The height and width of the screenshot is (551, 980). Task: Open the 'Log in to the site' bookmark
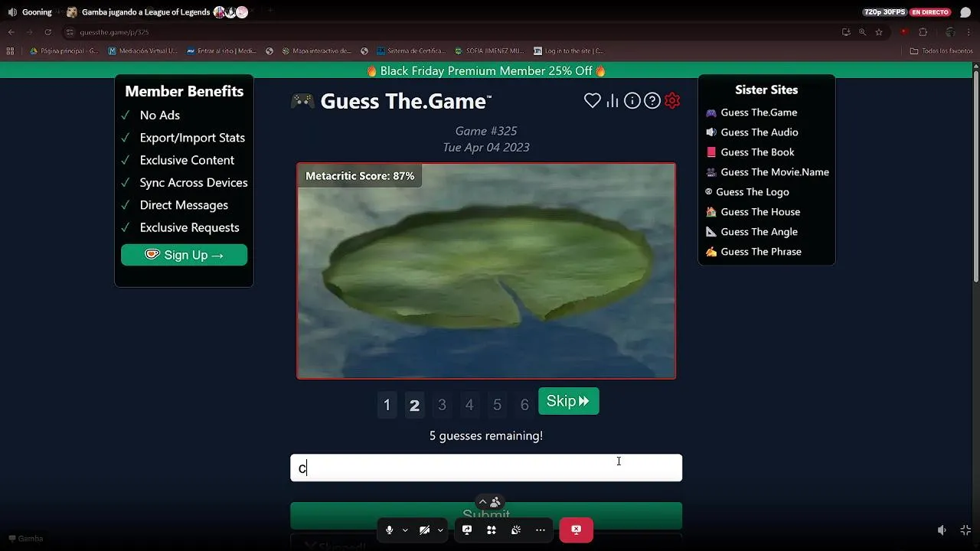click(x=569, y=51)
